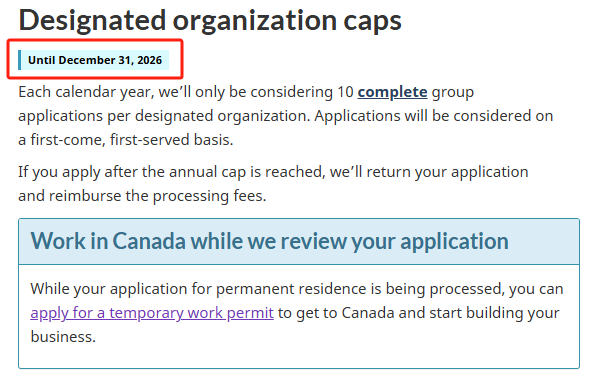Click the sentence starting 'While your application for permanent residence'
This screenshot has width=592, height=376.
(x=297, y=313)
